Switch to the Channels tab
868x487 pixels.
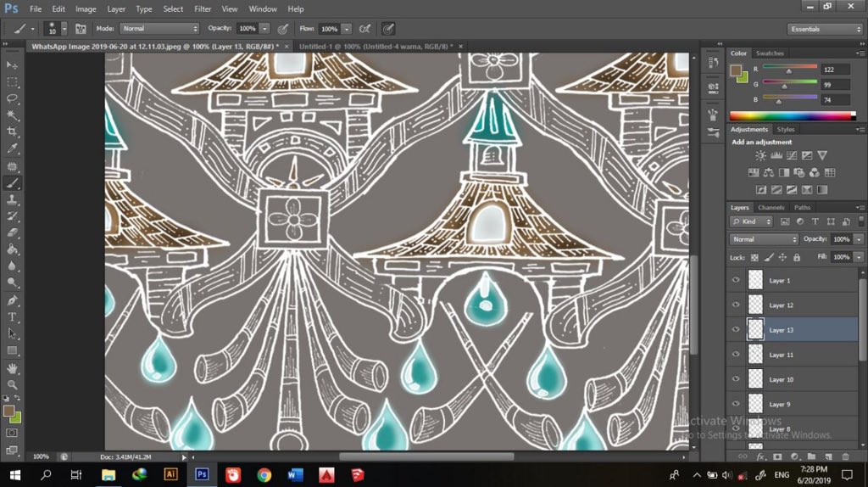click(x=771, y=207)
